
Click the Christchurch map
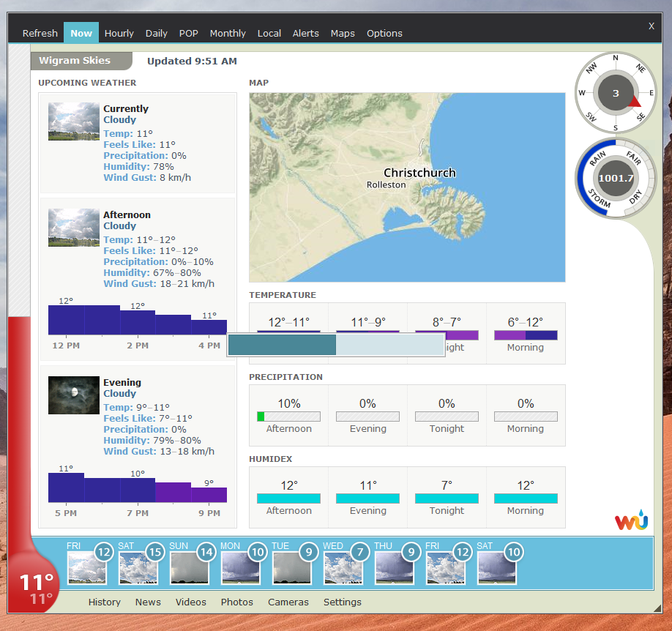[407, 187]
